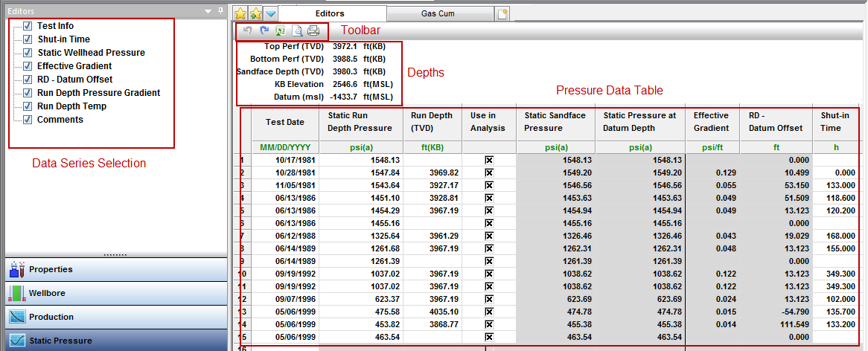
Task: Toggle Use in Analysis for 10/17/1981 row
Action: click(x=489, y=160)
